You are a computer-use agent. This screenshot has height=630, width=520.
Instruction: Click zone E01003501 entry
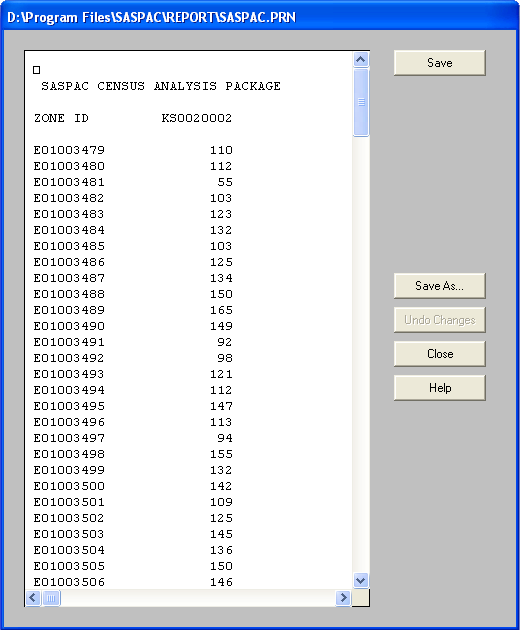pos(69,502)
